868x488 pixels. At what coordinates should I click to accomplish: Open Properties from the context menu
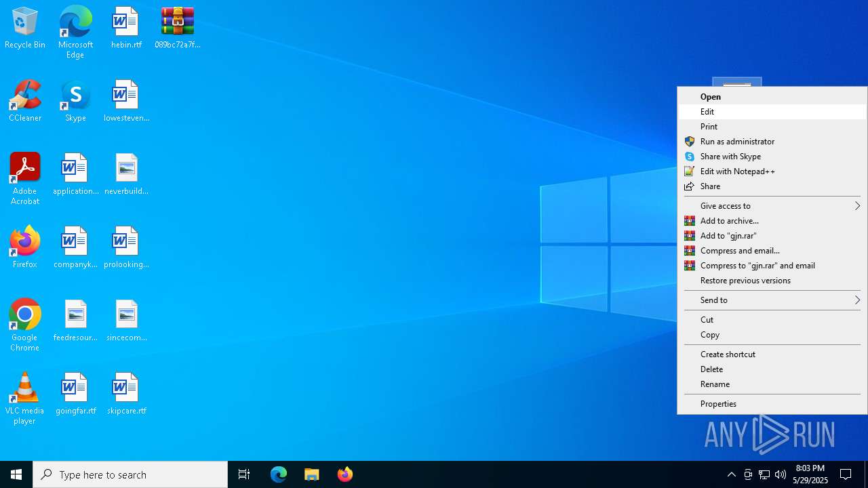772,404
